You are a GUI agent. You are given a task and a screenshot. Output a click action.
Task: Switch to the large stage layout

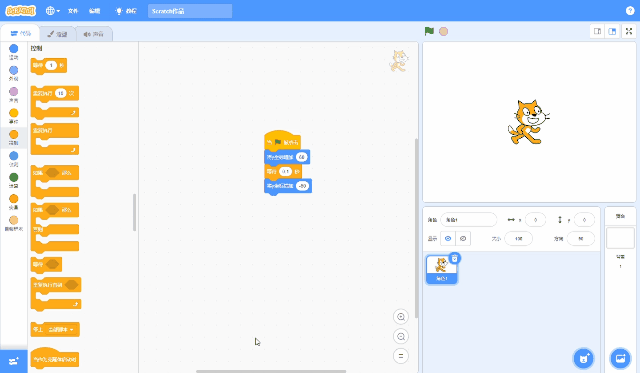pyautogui.click(x=612, y=31)
